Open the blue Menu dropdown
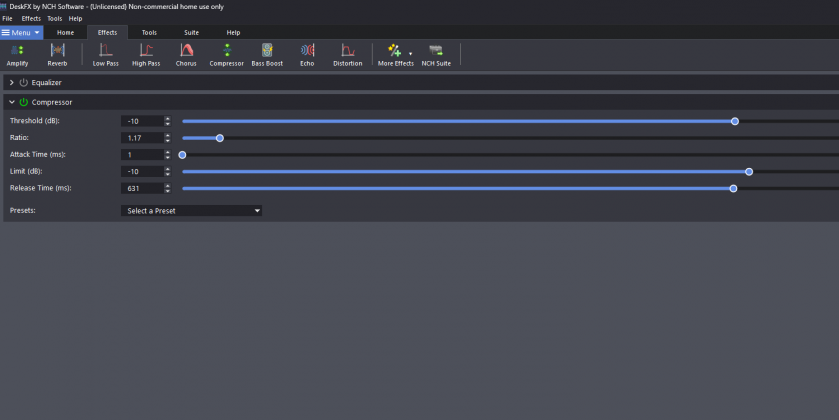This screenshot has width=839, height=420. [x=21, y=33]
